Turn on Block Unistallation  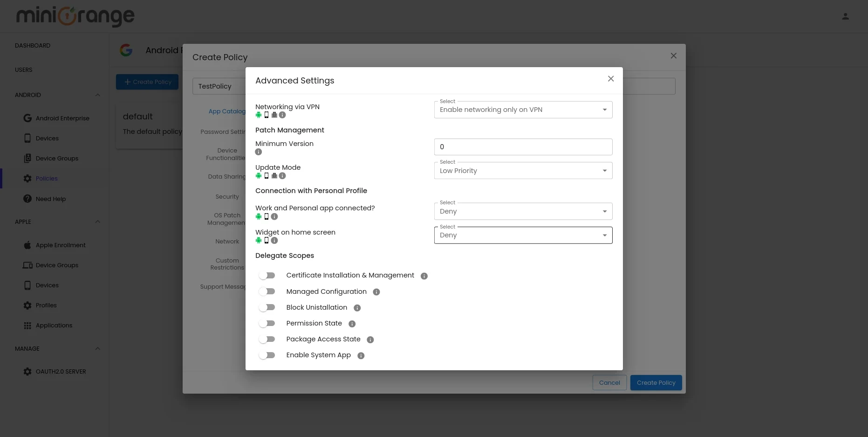267,307
